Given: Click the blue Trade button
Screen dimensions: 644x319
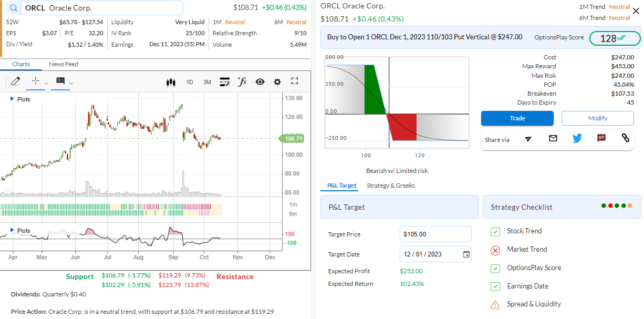Looking at the screenshot, I should pyautogui.click(x=517, y=118).
